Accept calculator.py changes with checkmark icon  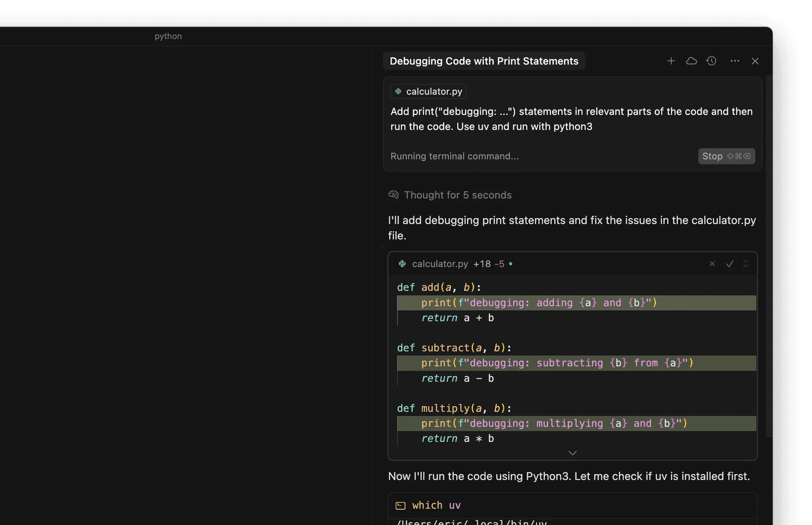(x=730, y=264)
